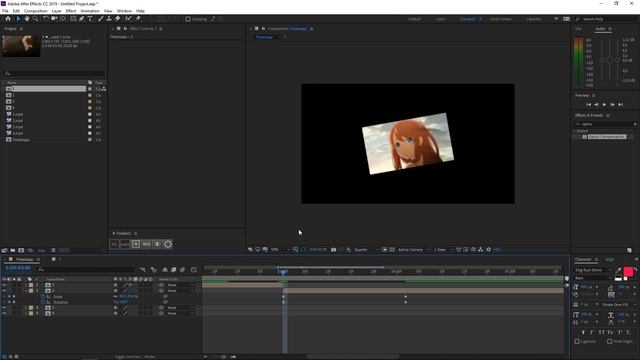Screen dimensions: 640x360
Task: Select the Pen tool
Action: 82,19
